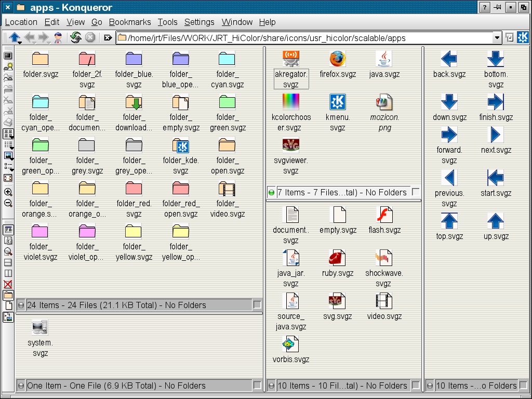Tick the link checkbox on the 24 Items status bar
Screen dimensions: 532x399
click(257, 304)
